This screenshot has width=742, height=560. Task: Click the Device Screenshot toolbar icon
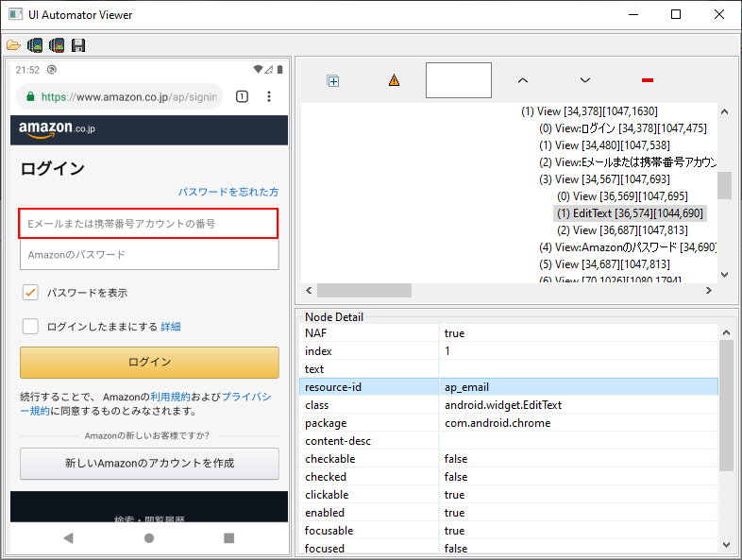[35, 45]
